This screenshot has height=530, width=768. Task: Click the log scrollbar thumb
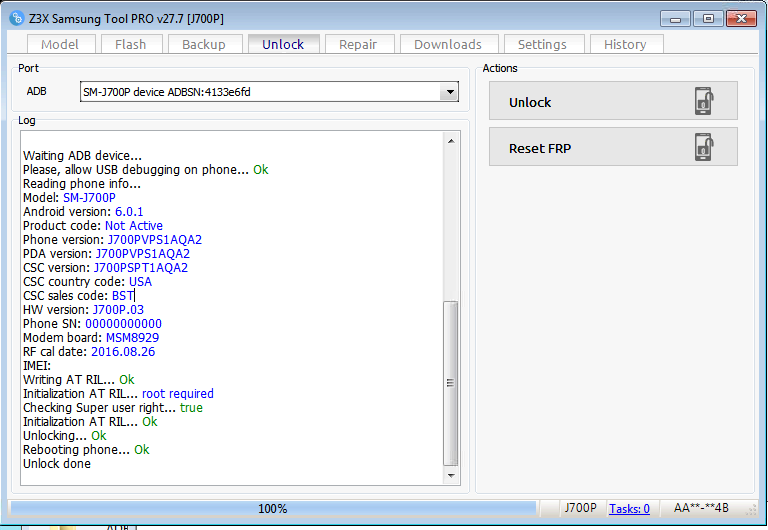point(451,383)
